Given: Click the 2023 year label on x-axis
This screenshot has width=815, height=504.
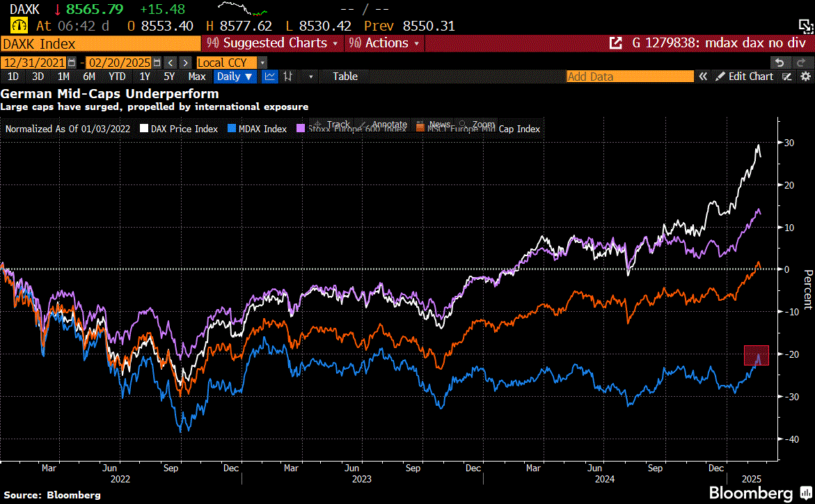Looking at the screenshot, I should click(362, 479).
